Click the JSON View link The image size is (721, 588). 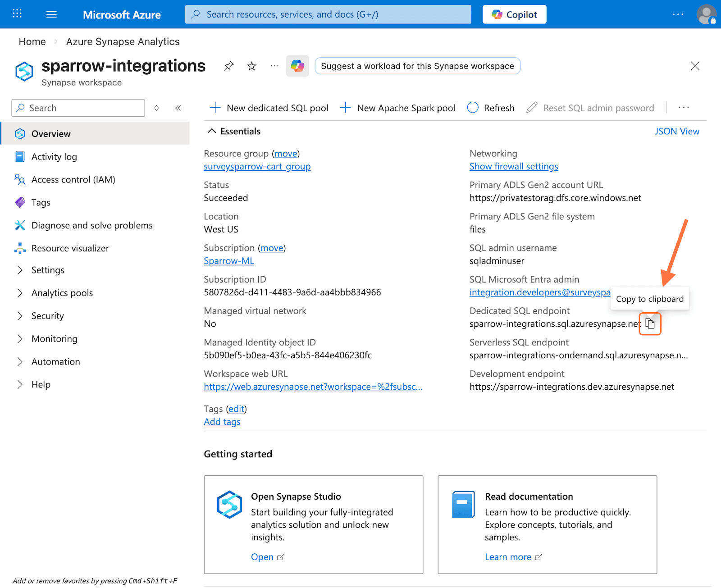677,131
